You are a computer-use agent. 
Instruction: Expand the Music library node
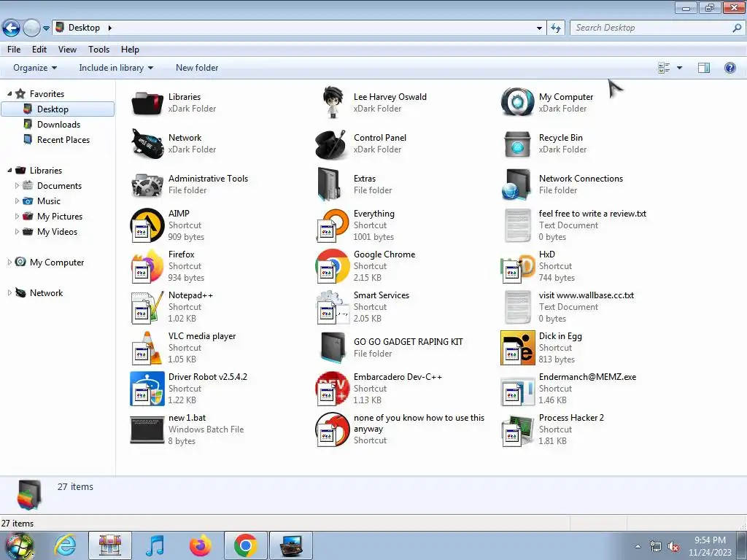point(18,201)
